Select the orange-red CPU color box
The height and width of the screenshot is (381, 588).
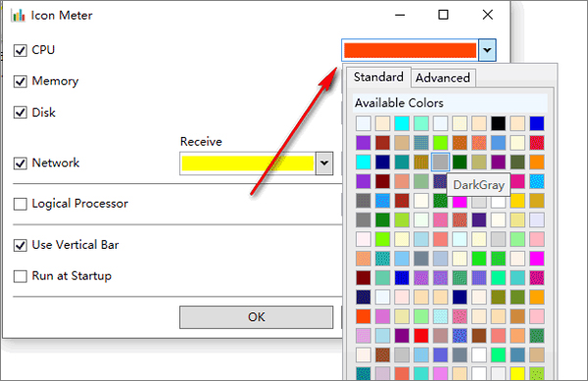[x=410, y=50]
